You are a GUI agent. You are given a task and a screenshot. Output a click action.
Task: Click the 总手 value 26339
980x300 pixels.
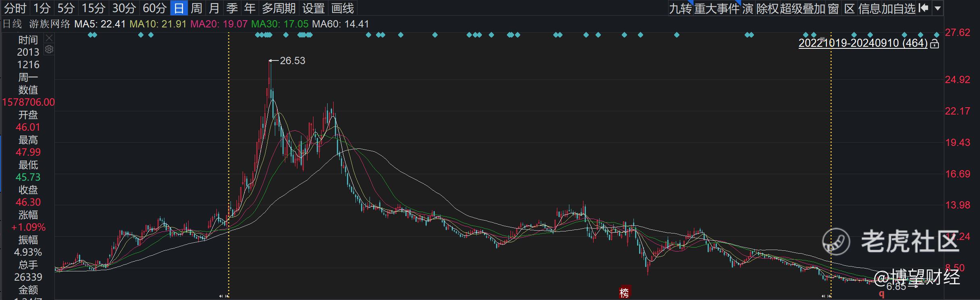coord(28,277)
